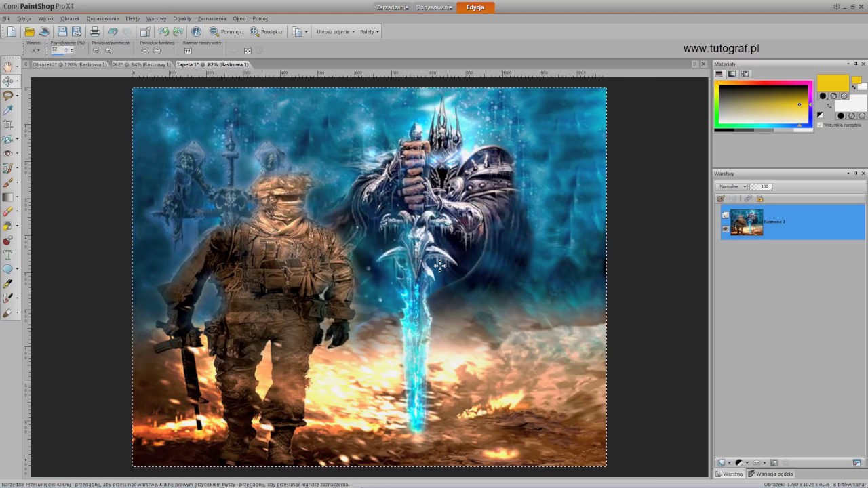Open the Warstwy menu
Viewport: 868px width, 488px height.
[x=156, y=18]
